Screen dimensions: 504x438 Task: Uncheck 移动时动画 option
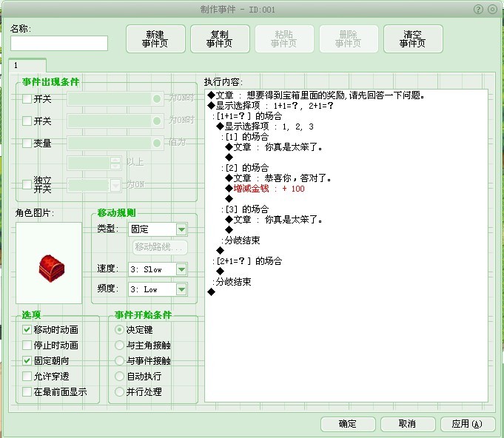[27, 330]
